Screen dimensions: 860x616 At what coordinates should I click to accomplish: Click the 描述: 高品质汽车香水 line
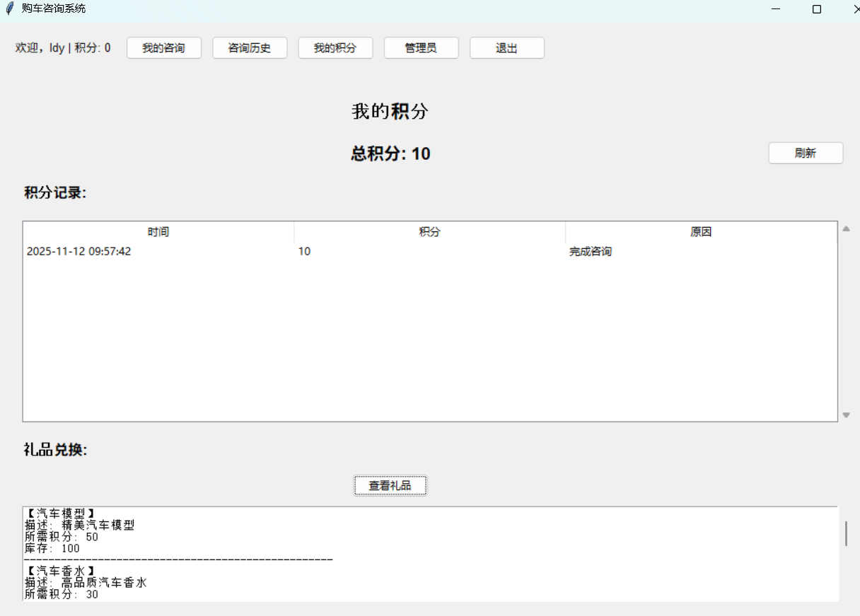point(86,583)
